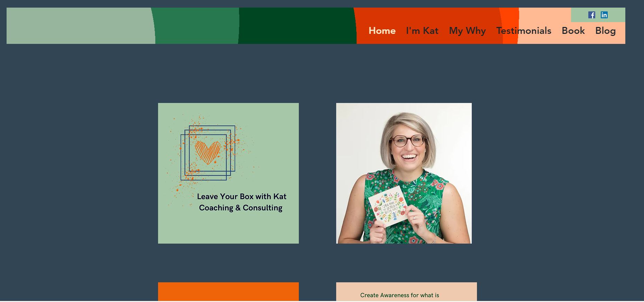
Task: Click the floral card held in photo
Action: (x=388, y=207)
